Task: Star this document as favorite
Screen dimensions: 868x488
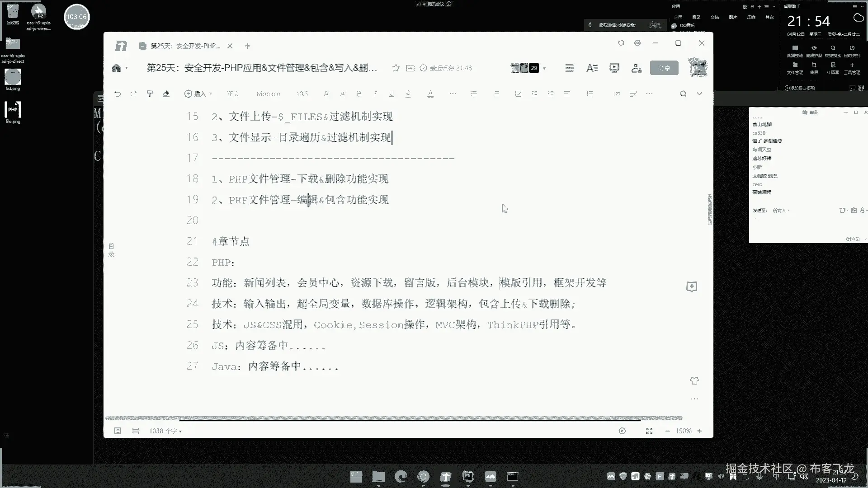Action: 396,68
